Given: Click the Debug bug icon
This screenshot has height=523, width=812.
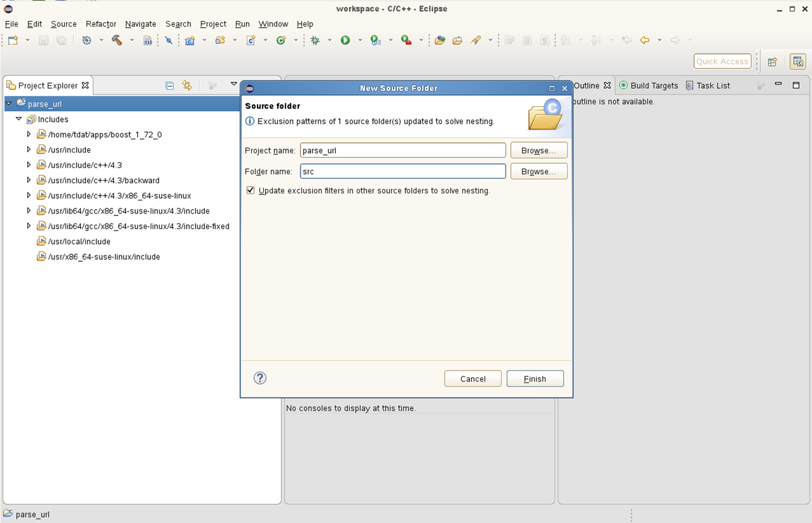Looking at the screenshot, I should click(315, 40).
